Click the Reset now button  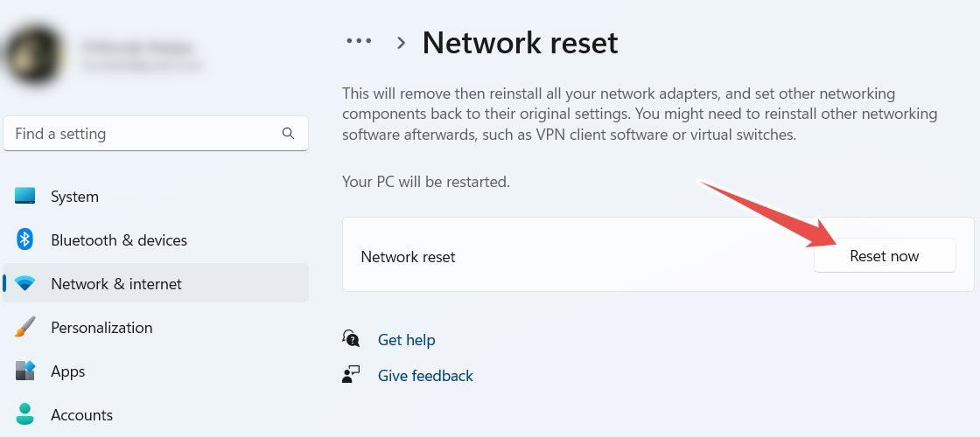[x=885, y=256]
